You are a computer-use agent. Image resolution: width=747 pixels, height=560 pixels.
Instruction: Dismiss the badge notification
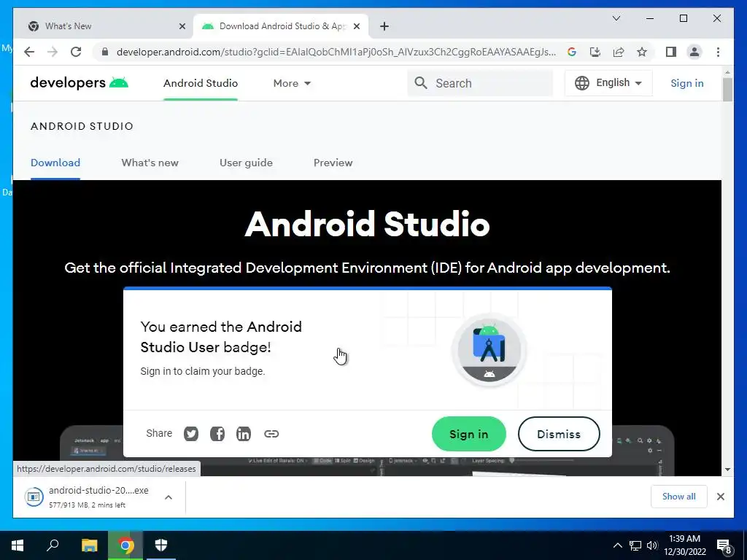click(x=559, y=434)
